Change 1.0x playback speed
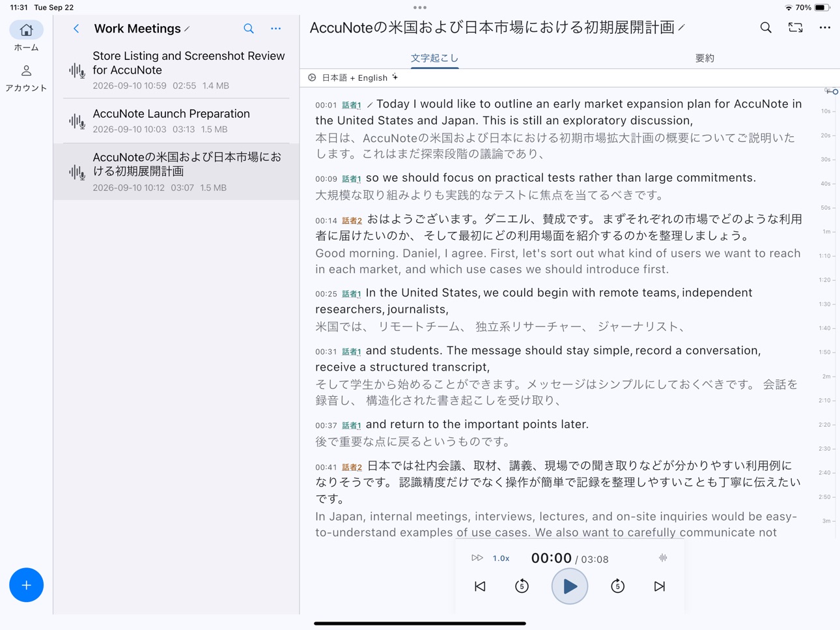840x630 pixels. (x=501, y=558)
